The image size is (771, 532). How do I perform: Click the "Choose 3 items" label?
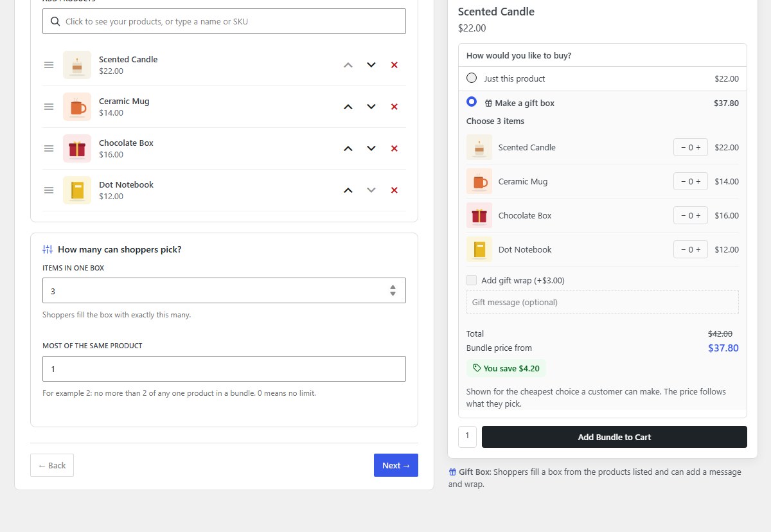click(x=495, y=121)
